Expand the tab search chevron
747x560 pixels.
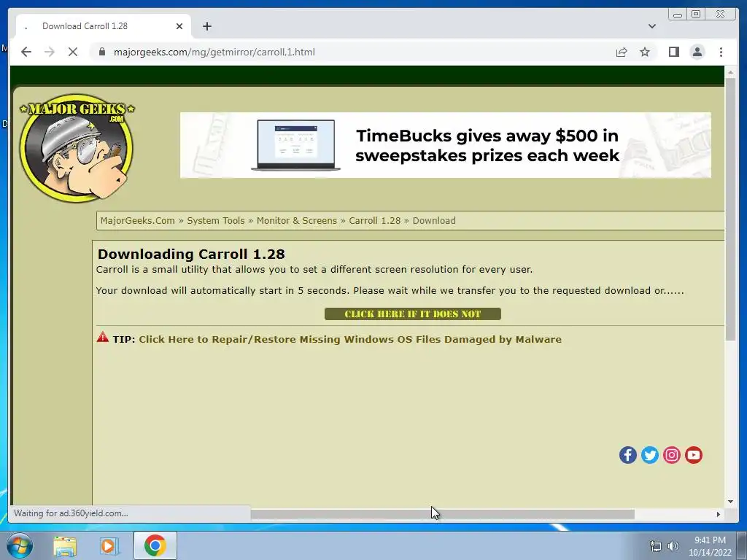click(x=651, y=26)
